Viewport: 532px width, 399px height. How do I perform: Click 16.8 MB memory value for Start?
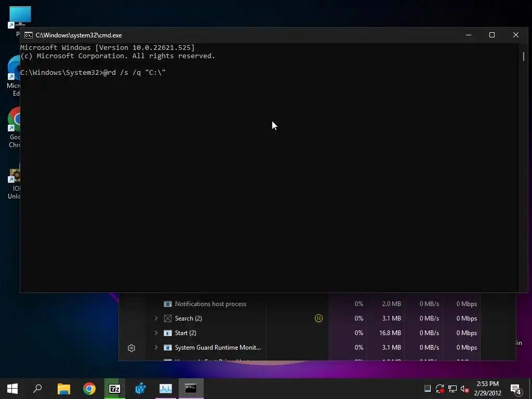(390, 333)
